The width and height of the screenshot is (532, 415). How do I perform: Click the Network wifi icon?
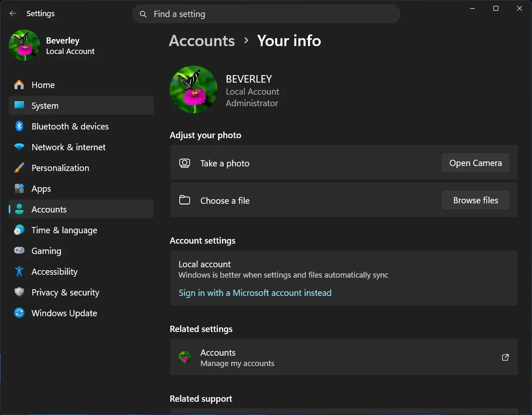click(19, 147)
